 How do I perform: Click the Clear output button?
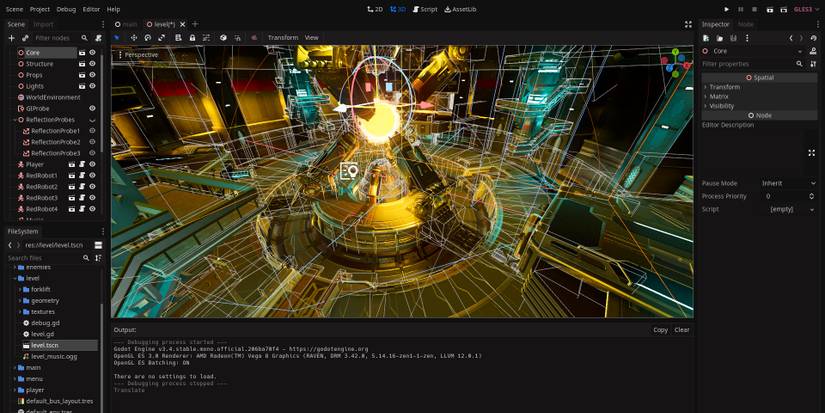pos(682,329)
